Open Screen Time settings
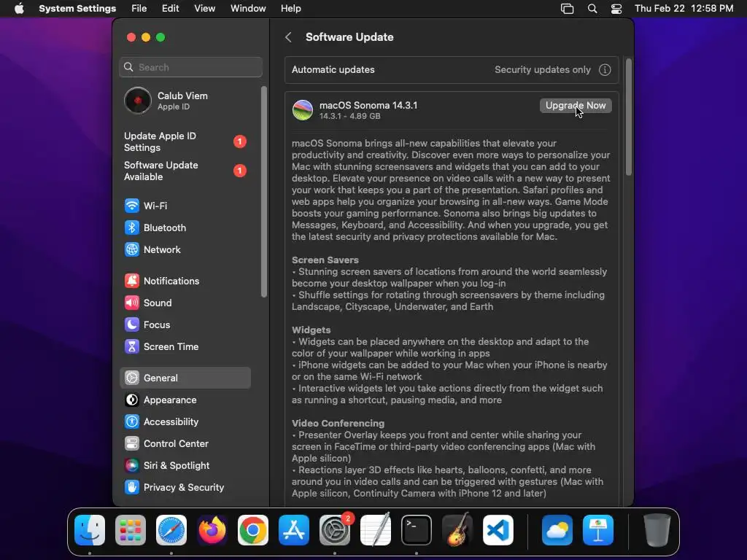The image size is (747, 560). [x=185, y=346]
